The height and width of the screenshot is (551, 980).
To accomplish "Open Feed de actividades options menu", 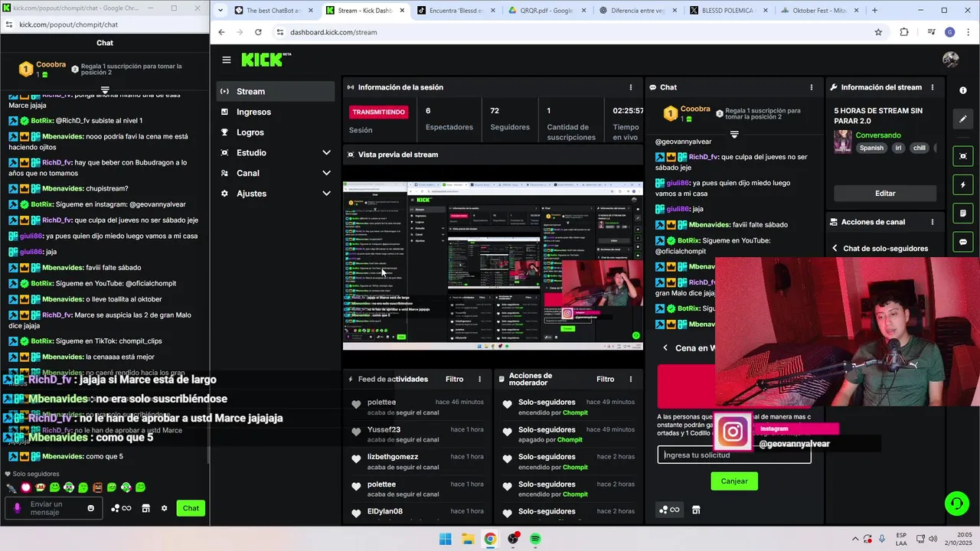I will click(x=480, y=379).
